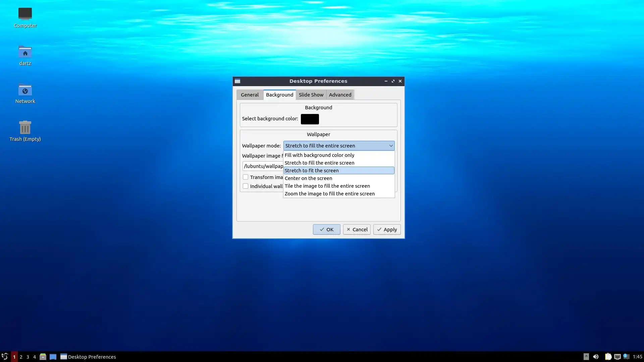The width and height of the screenshot is (644, 362).
Task: Open the Advanced tab
Action: [x=340, y=95]
